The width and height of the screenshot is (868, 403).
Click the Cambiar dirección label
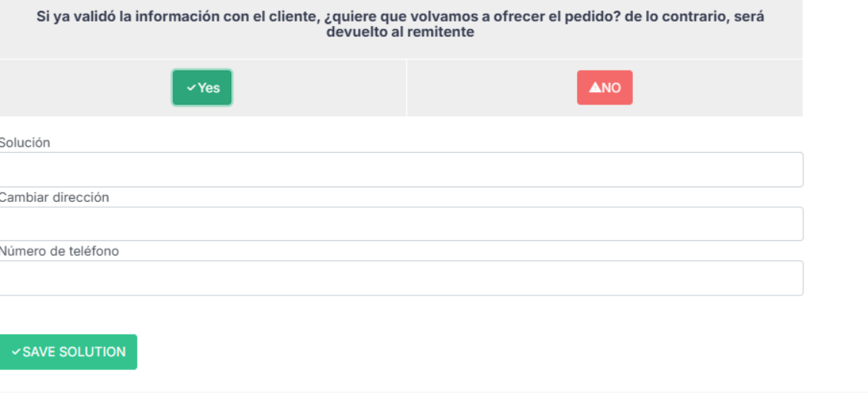[x=53, y=197]
